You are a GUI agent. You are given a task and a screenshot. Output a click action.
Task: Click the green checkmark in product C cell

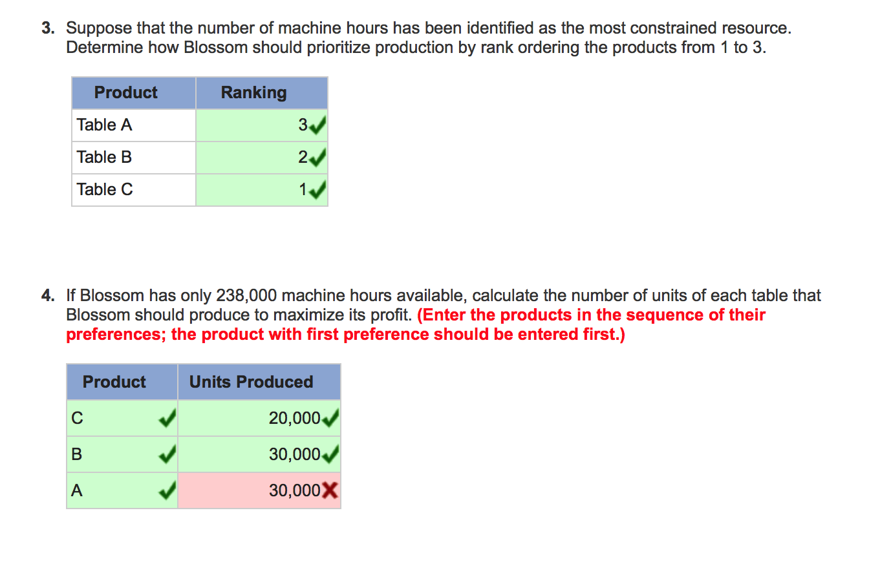[167, 419]
